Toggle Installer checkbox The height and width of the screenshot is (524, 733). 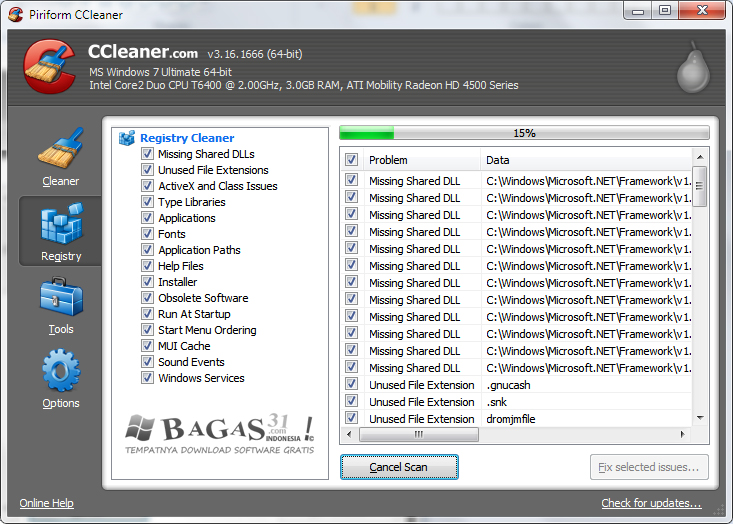point(147,281)
